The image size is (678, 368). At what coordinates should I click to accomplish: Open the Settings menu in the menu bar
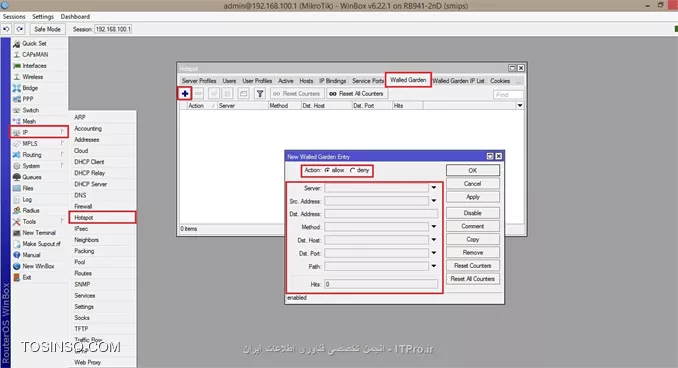tap(43, 16)
